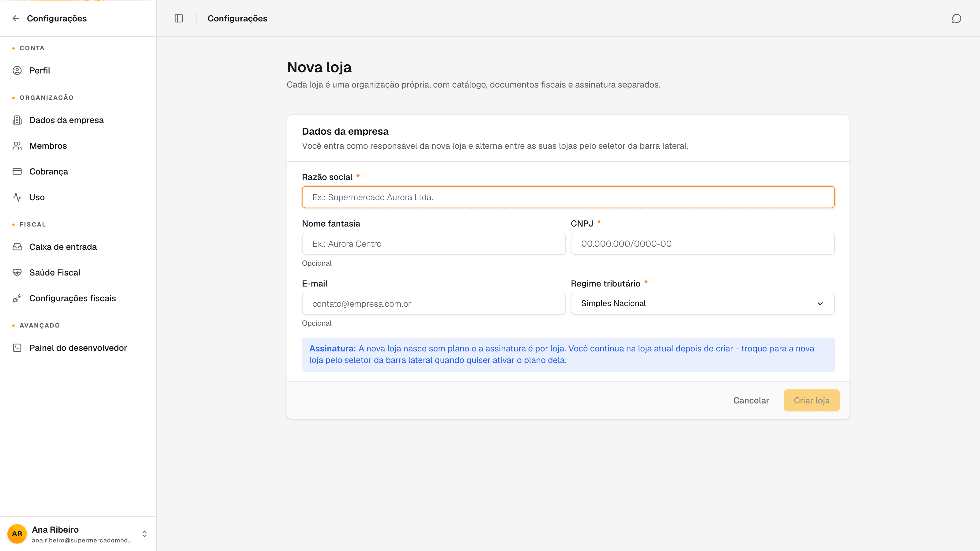This screenshot has width=980, height=551.
Task: Click the Perfil user icon
Action: (17, 70)
